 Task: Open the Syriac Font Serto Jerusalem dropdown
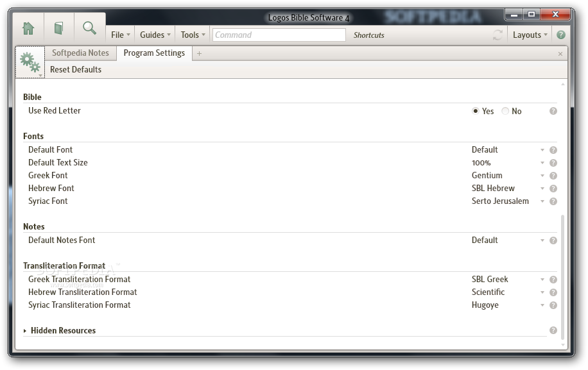[508, 201]
